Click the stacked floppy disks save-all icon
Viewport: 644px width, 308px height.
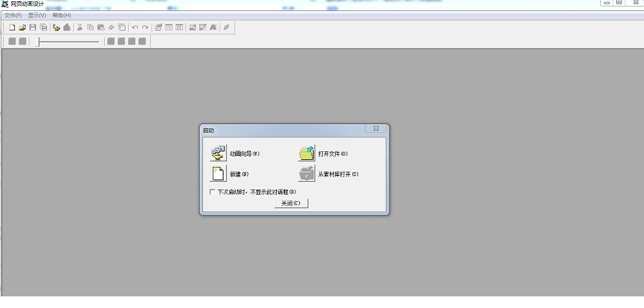(43, 28)
